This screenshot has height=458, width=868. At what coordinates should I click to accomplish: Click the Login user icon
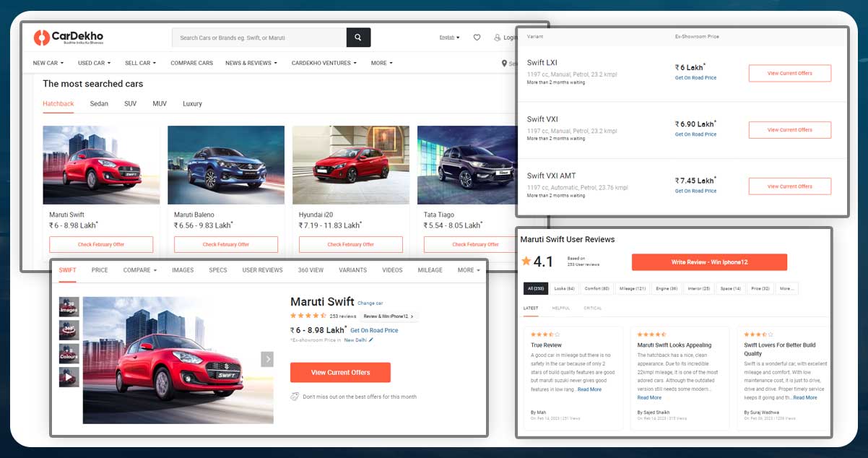[x=497, y=38]
